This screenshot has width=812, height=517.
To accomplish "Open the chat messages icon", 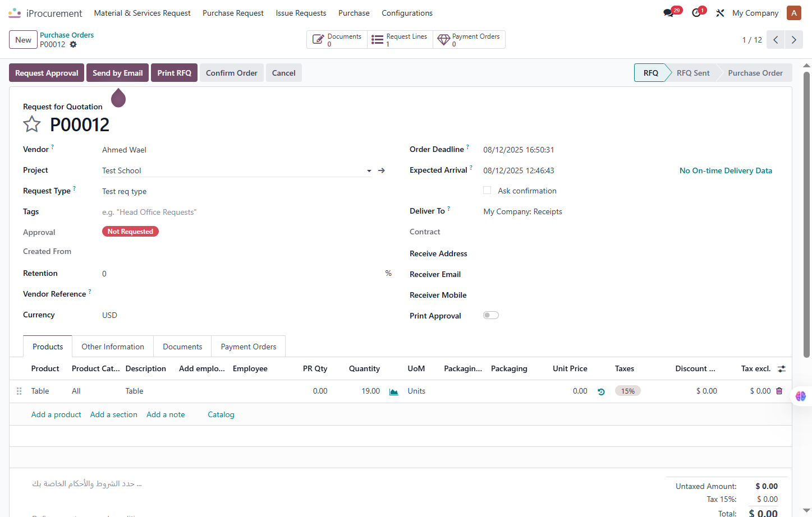I will (x=668, y=13).
